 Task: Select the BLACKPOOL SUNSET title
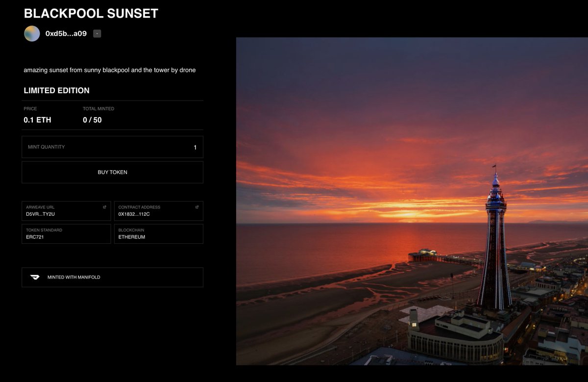pyautogui.click(x=91, y=13)
